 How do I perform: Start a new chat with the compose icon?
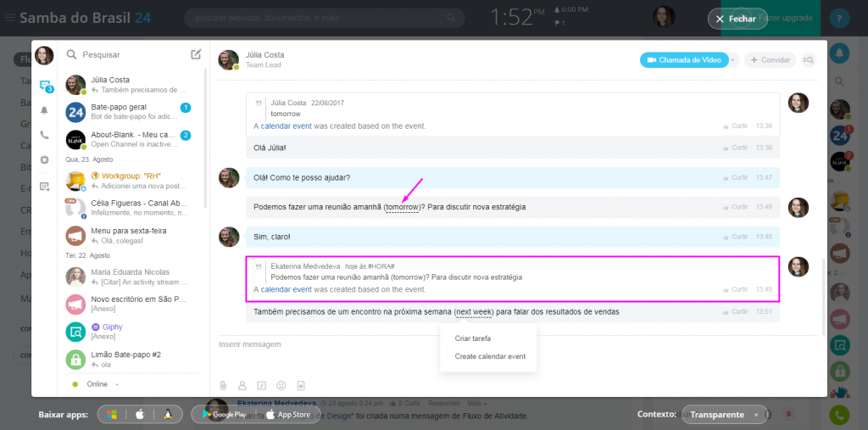pos(196,54)
